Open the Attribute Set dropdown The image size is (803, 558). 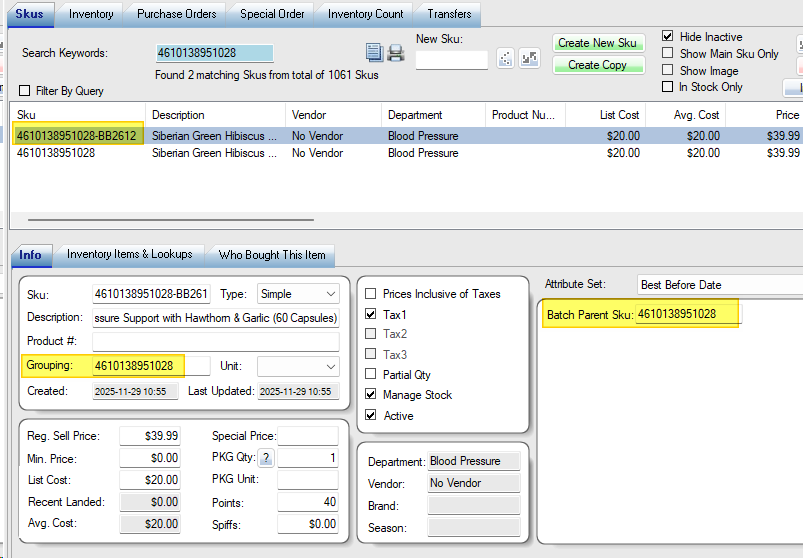[718, 285]
